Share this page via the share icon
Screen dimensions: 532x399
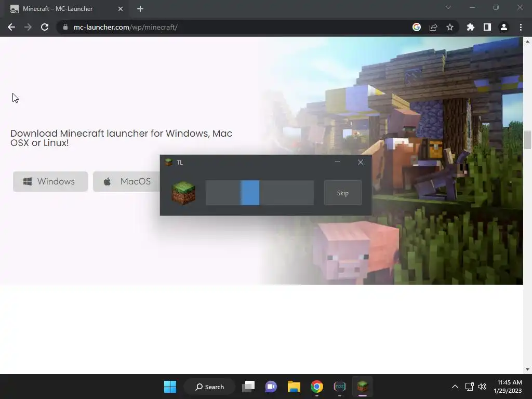[433, 27]
